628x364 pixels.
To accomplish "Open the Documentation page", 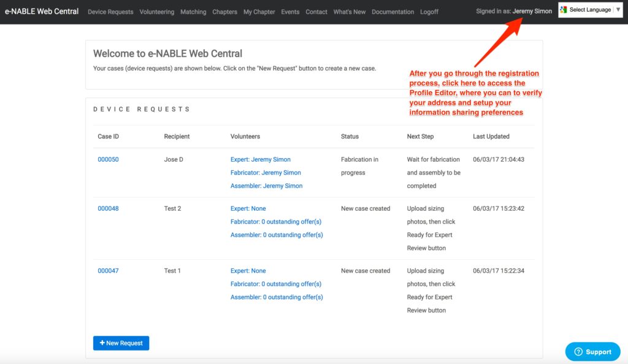I will (392, 12).
